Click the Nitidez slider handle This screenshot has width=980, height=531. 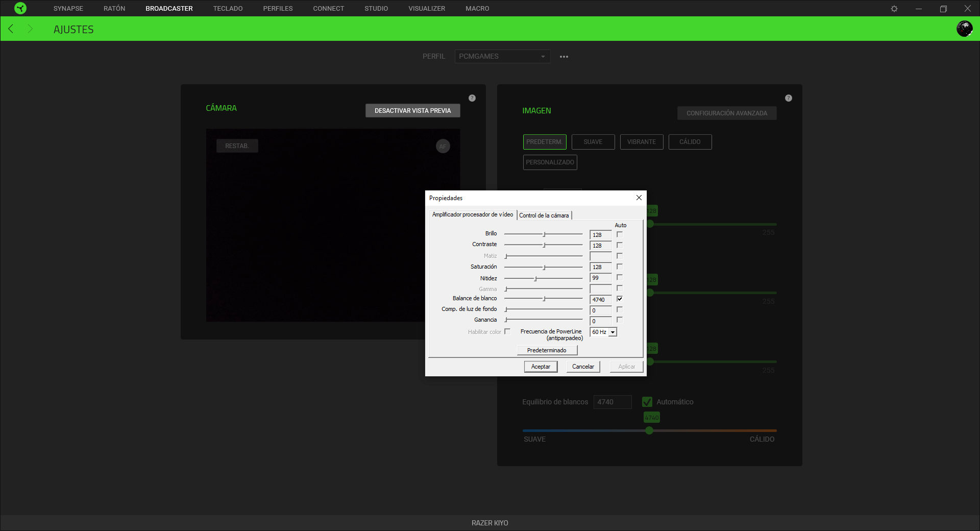click(535, 278)
